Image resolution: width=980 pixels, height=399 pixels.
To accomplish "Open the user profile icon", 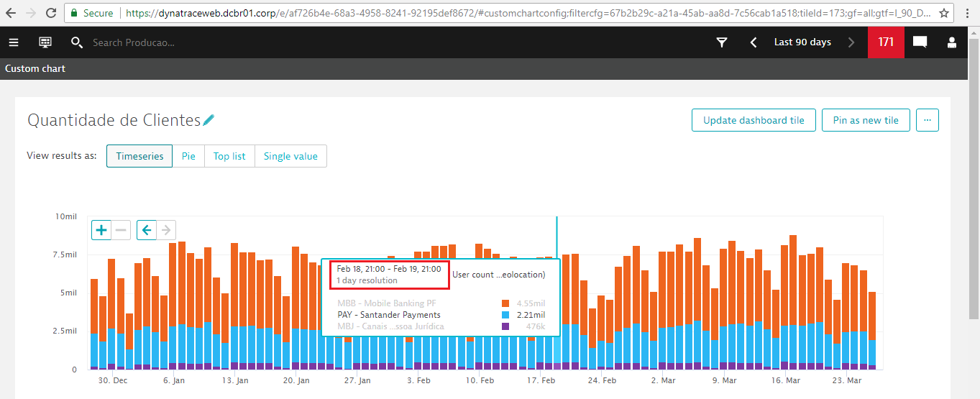I will (952, 42).
